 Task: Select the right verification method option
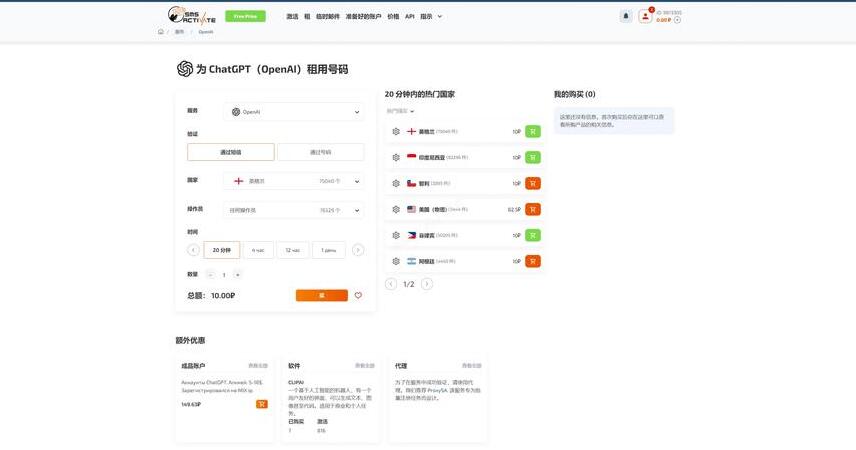tap(320, 152)
